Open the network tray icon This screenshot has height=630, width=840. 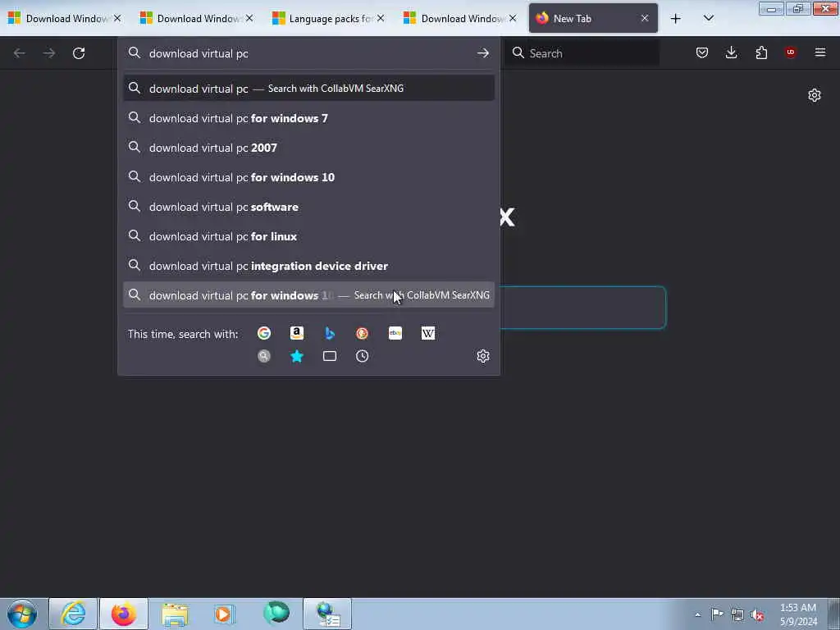point(737,614)
